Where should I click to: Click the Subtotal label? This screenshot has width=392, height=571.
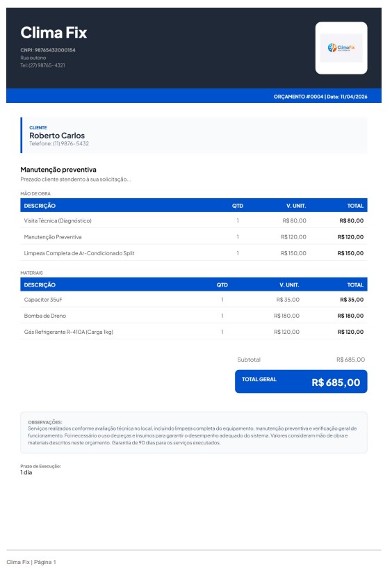pyautogui.click(x=249, y=360)
